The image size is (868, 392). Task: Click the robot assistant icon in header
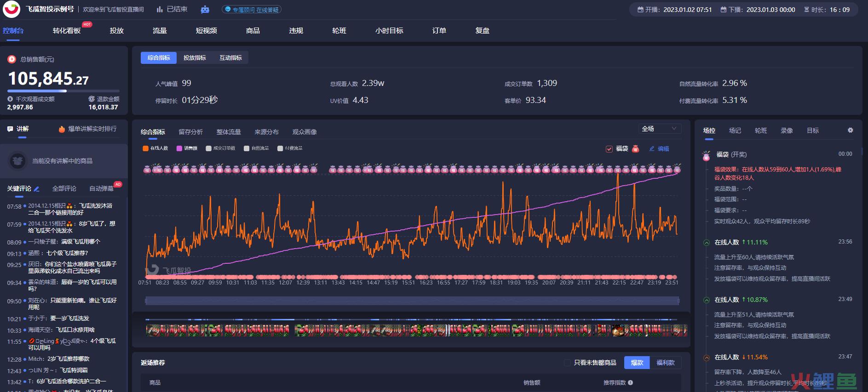point(205,9)
